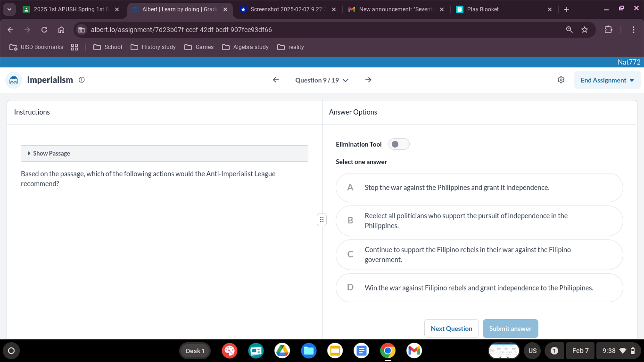Close the Screenshot 2025-02-07 tab

333,9
